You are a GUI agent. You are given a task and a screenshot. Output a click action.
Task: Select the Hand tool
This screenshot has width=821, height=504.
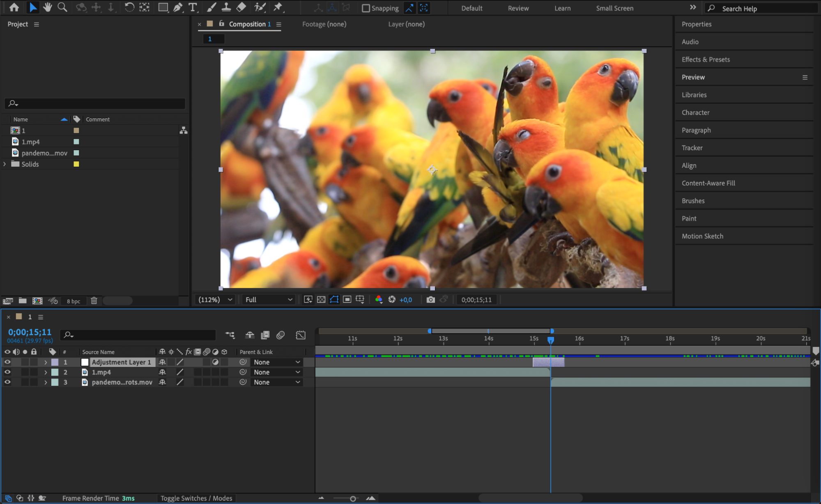pos(47,7)
